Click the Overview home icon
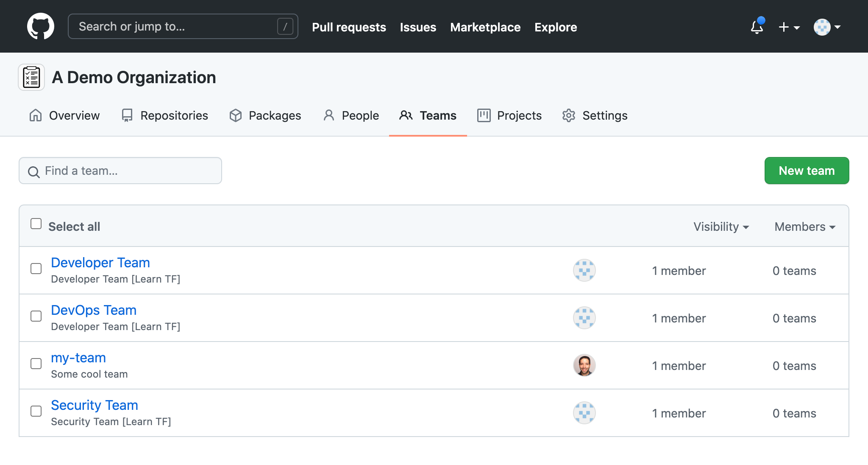This screenshot has width=868, height=465. click(x=36, y=115)
